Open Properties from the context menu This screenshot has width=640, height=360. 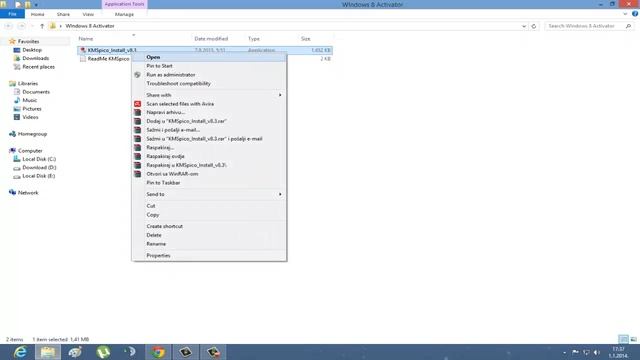tap(209, 256)
